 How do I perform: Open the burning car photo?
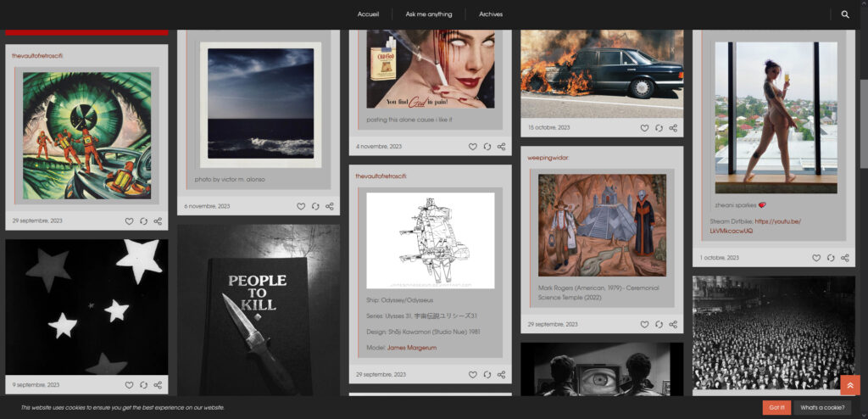[602, 74]
